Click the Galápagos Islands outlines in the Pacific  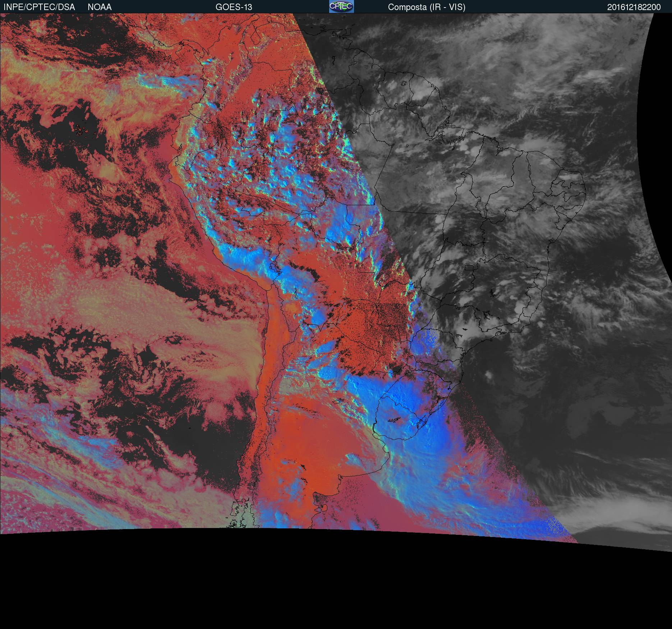tap(81, 129)
